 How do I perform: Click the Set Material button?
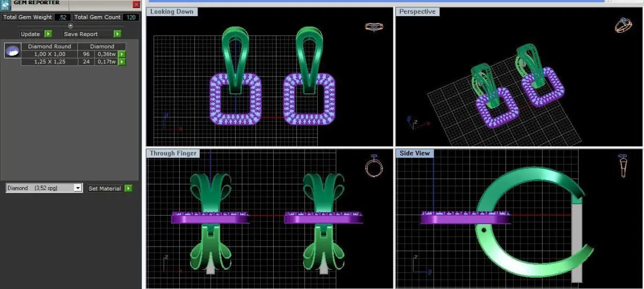click(105, 189)
